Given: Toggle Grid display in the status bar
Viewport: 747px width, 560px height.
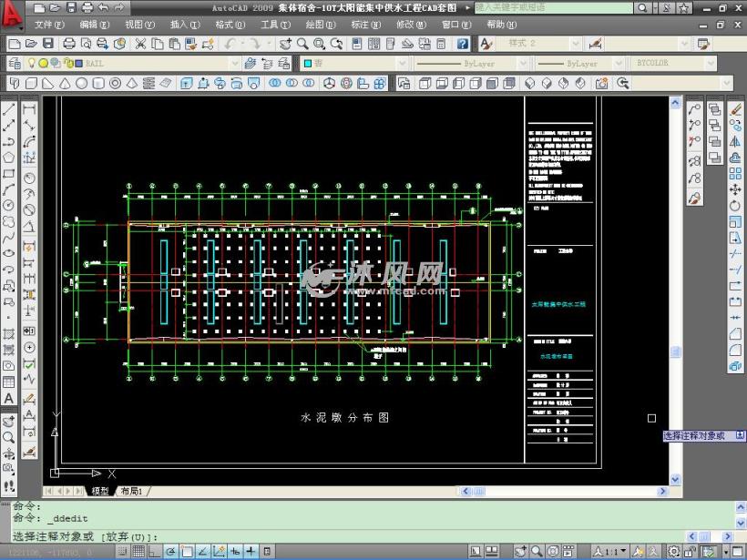Looking at the screenshot, I should click(x=138, y=552).
